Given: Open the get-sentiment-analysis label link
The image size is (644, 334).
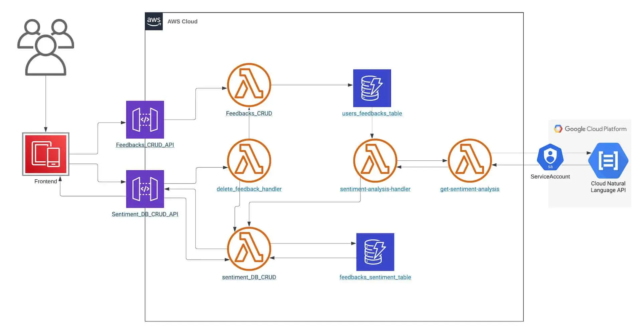Looking at the screenshot, I should click(469, 189).
